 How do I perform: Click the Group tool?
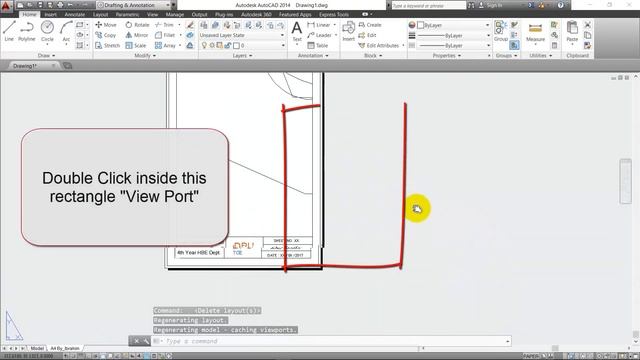(x=500, y=31)
